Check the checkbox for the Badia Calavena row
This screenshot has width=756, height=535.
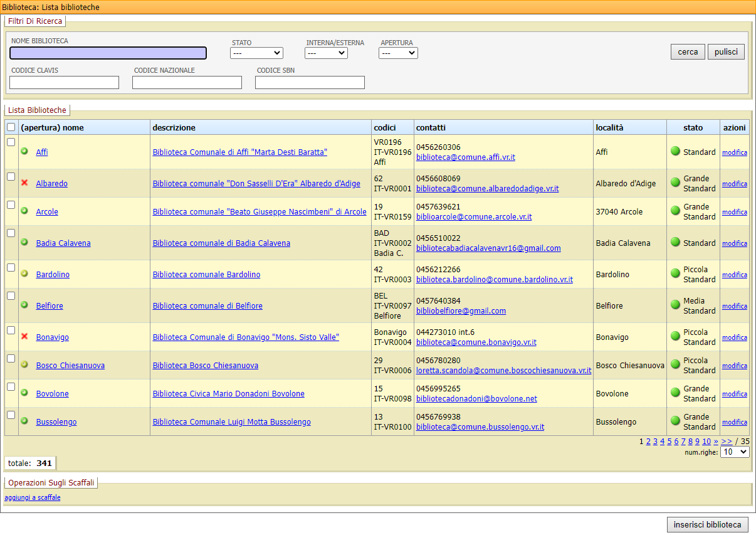point(11,233)
